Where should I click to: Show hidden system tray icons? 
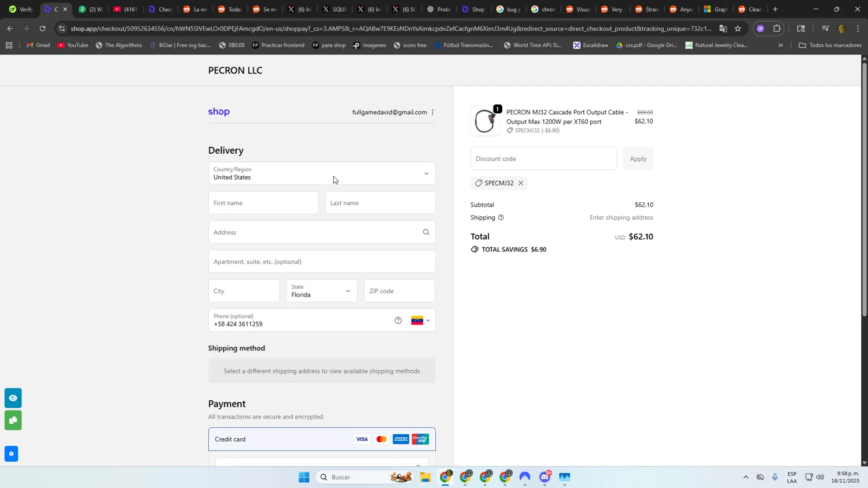coord(745,478)
